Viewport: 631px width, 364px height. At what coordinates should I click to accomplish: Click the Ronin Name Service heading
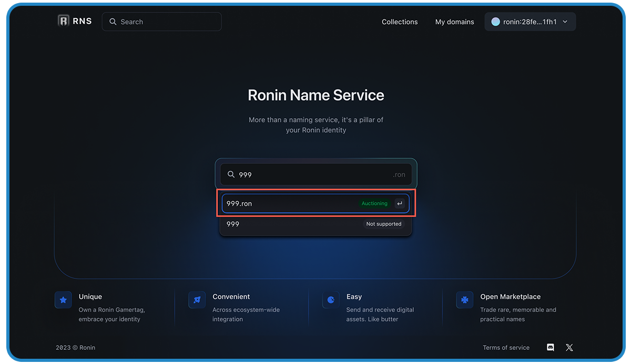coord(316,95)
